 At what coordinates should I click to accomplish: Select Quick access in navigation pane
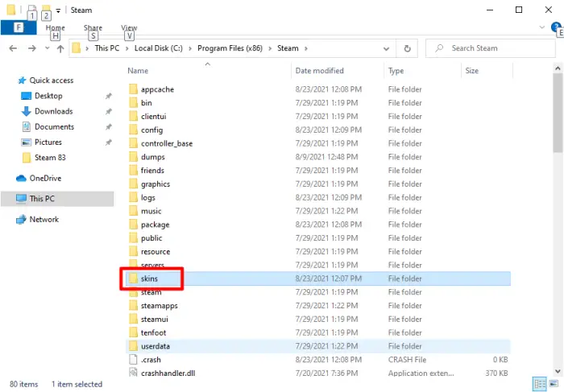[51, 80]
